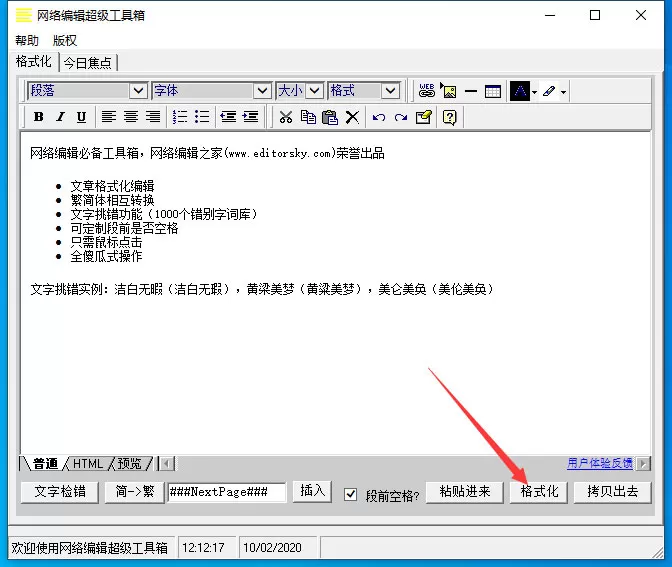
Task: Click the 格式化 format button
Action: 539,492
